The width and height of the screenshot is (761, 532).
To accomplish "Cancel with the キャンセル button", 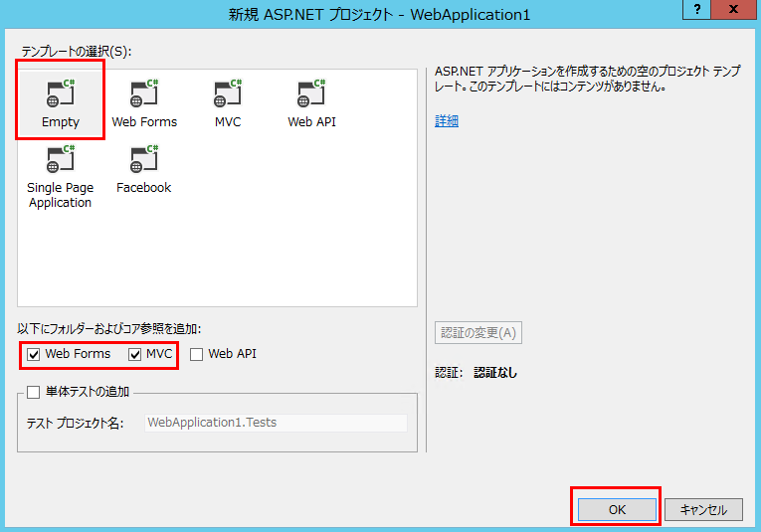I will click(703, 510).
